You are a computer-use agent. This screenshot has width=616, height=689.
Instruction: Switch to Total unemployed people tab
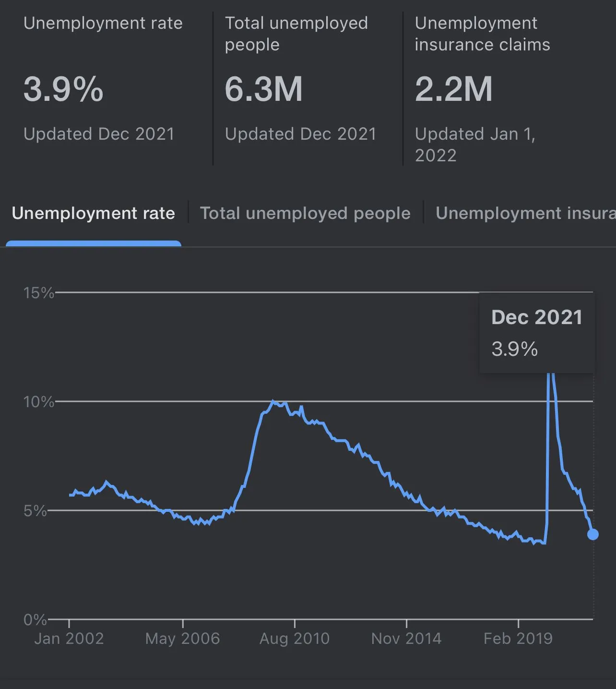305,213
